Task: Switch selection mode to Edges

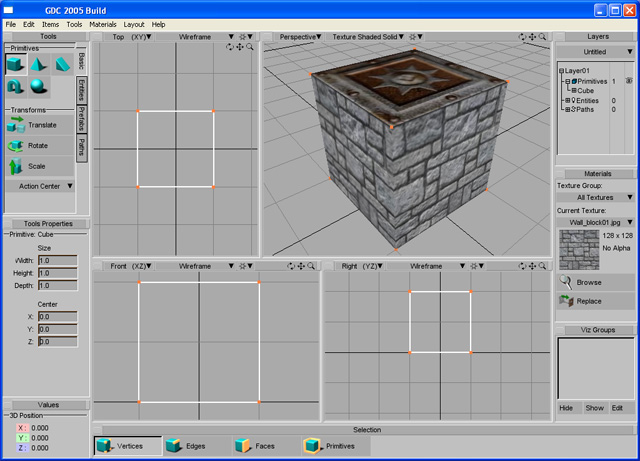Action: pos(197,446)
